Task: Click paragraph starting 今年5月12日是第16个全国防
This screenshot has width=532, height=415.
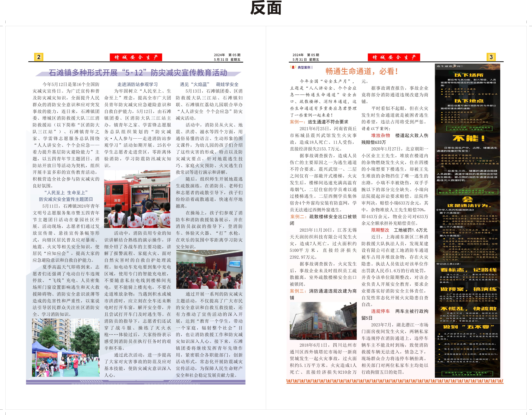Action: click(66, 135)
